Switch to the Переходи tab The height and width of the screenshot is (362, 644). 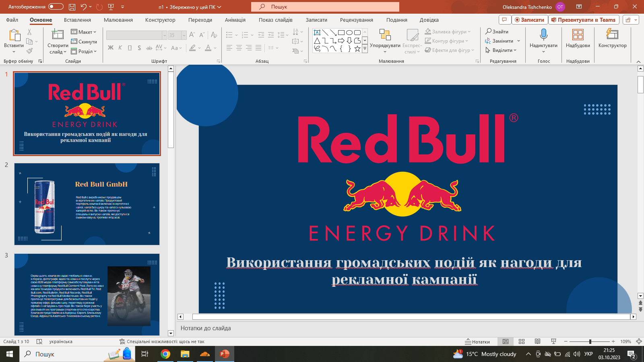pyautogui.click(x=200, y=20)
